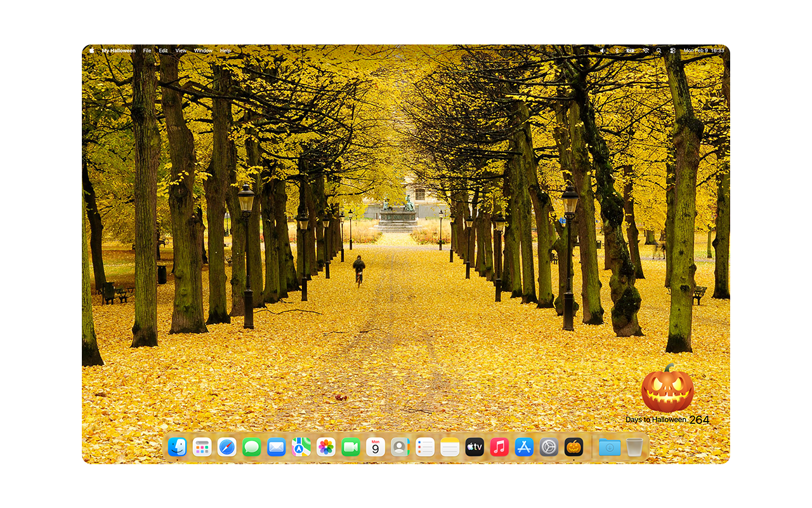
Task: Click the jack-o'-lantern pumpkin desktop widget
Action: tap(667, 389)
